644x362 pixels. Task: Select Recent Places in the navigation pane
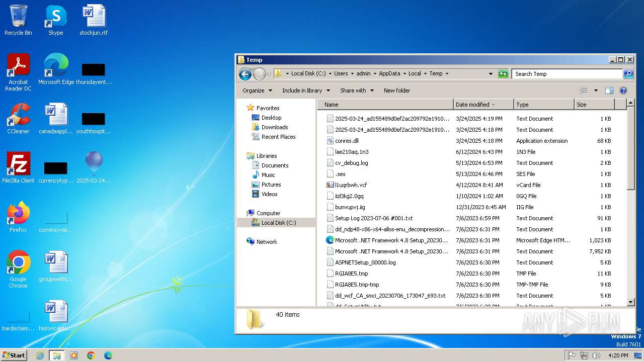click(278, 137)
